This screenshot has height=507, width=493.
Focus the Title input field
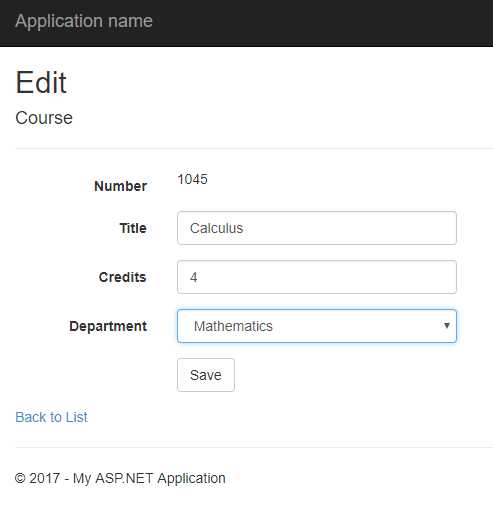click(317, 228)
